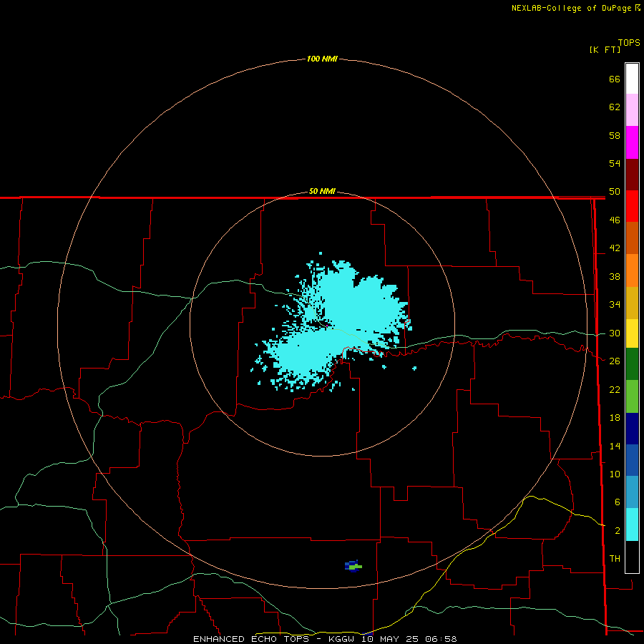Click the "42" scale value
Viewport: 644px width, 644px height.
click(615, 248)
